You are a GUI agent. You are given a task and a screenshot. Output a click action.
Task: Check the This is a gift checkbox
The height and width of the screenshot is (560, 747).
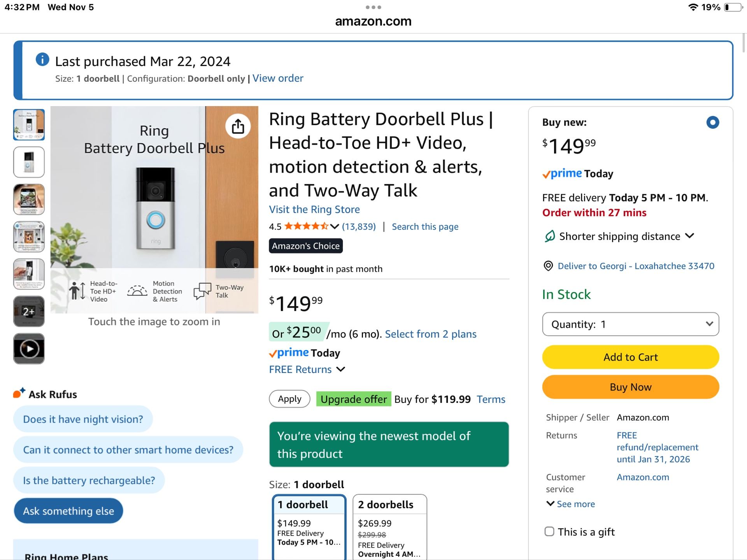(549, 531)
